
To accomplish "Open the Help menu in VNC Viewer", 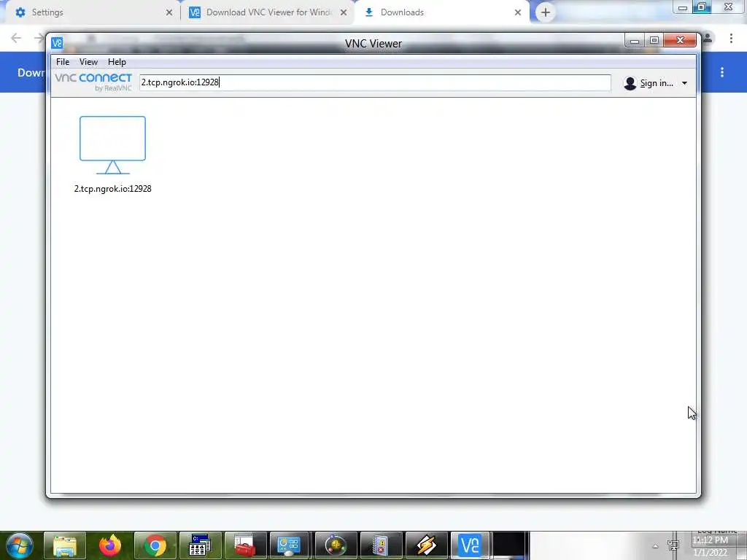I will point(117,62).
